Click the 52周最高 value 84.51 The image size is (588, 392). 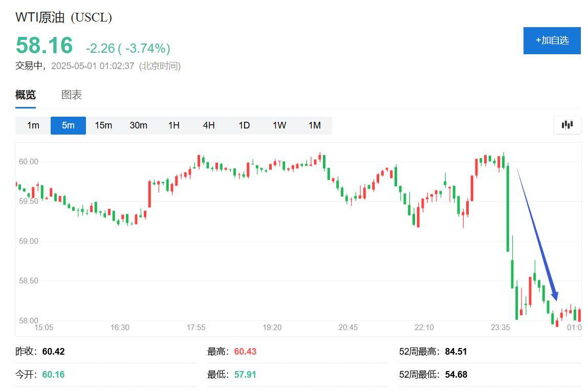pyautogui.click(x=456, y=352)
